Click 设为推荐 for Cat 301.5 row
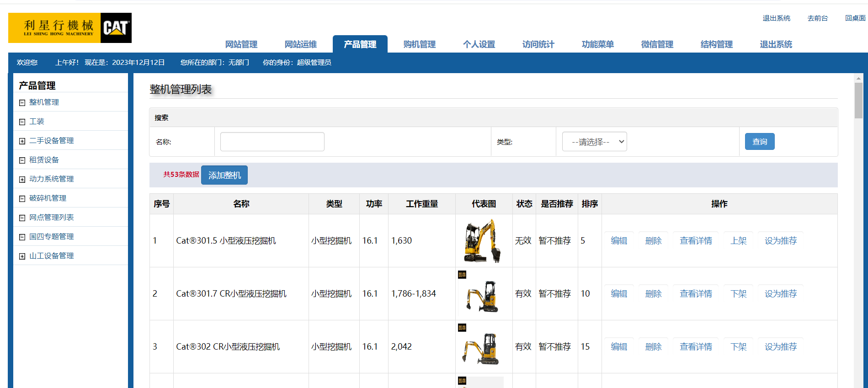The width and height of the screenshot is (868, 388). (x=781, y=240)
